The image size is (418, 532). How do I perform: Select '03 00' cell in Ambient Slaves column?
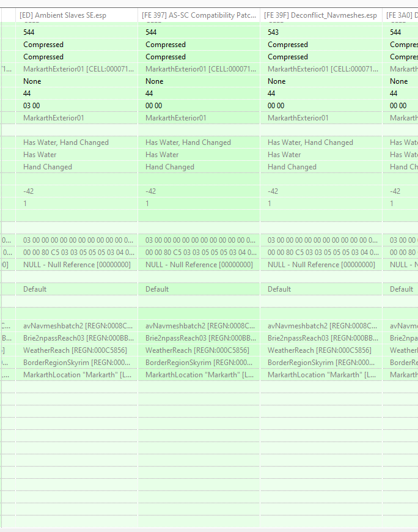click(x=32, y=106)
